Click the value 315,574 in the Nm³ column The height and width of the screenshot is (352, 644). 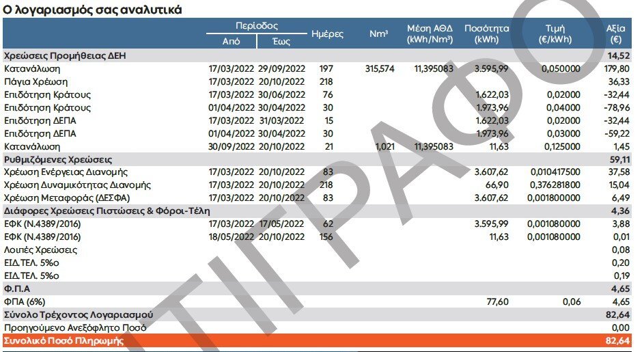pyautogui.click(x=380, y=68)
